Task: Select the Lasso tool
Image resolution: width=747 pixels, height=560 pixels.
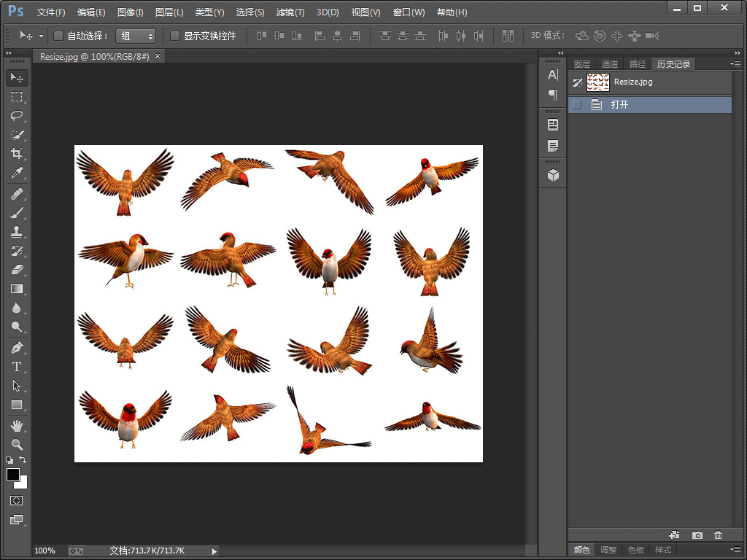Action: 17,116
